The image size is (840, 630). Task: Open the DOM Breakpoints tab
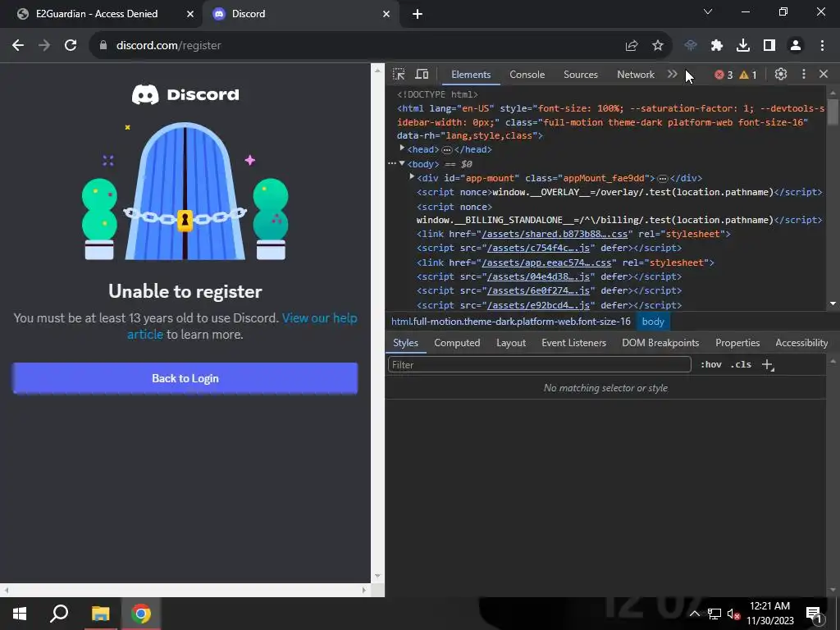click(x=660, y=343)
